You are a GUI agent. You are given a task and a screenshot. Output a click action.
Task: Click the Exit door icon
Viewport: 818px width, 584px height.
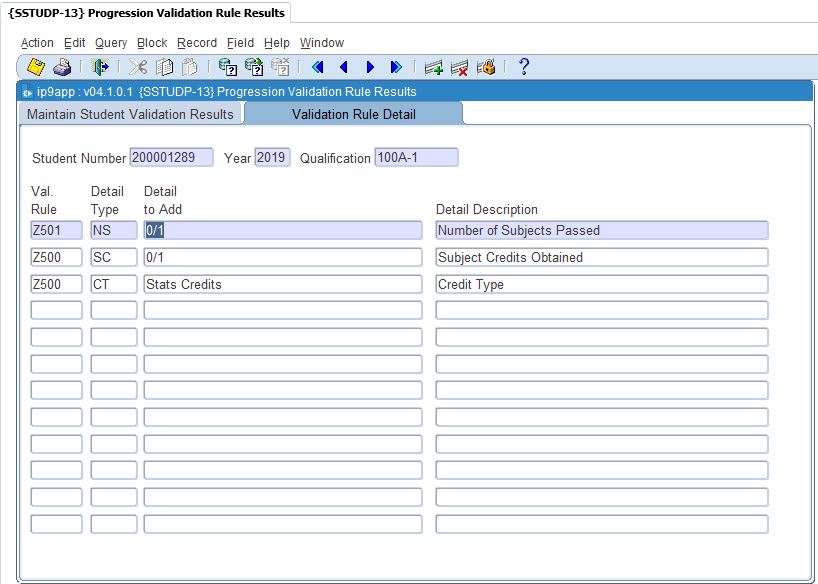100,67
